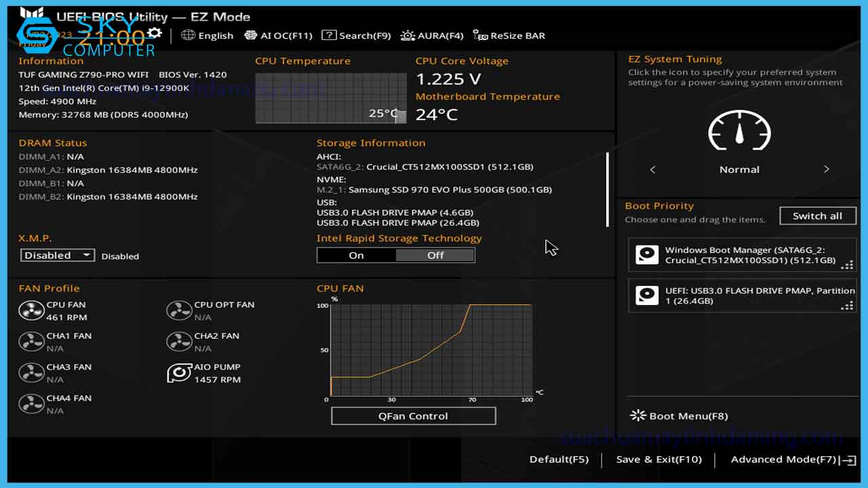Click the UEFI USB flash drive icon
This screenshot has width=868, height=488.
point(646,296)
